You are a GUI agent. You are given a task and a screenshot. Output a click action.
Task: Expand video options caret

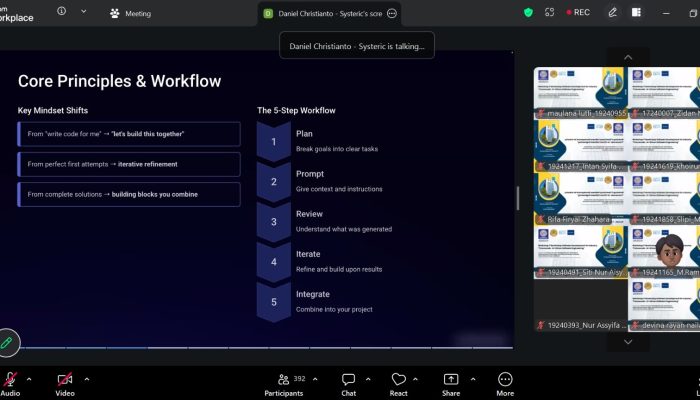pos(87,379)
